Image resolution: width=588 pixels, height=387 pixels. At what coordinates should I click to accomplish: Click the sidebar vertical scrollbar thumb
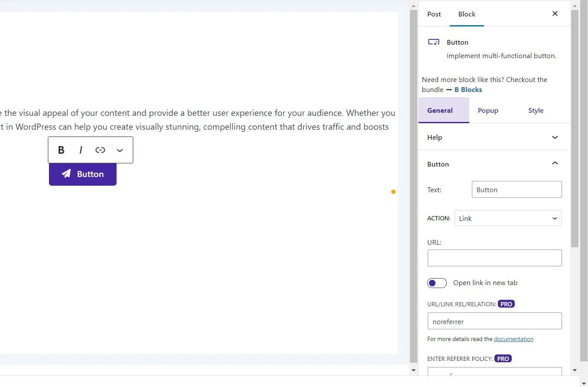click(x=575, y=128)
